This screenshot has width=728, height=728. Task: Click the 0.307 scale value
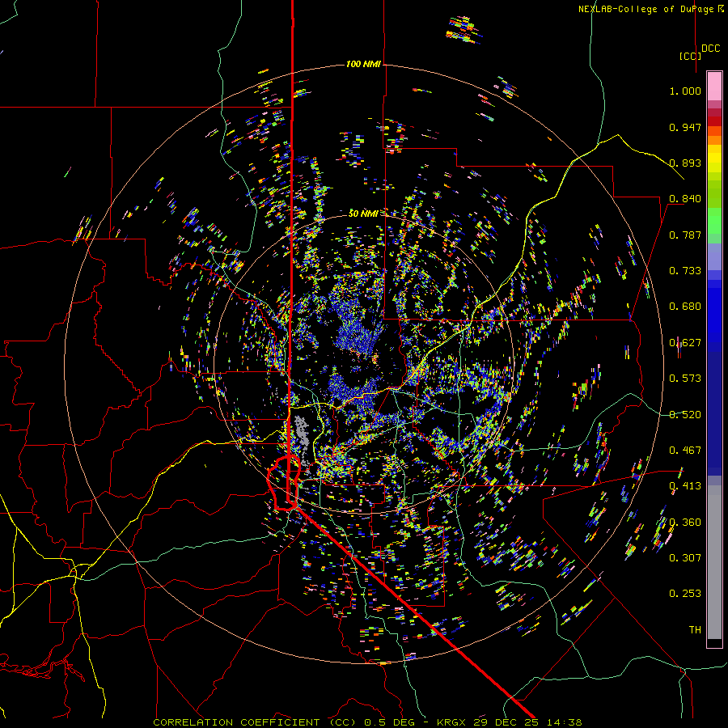pos(685,558)
